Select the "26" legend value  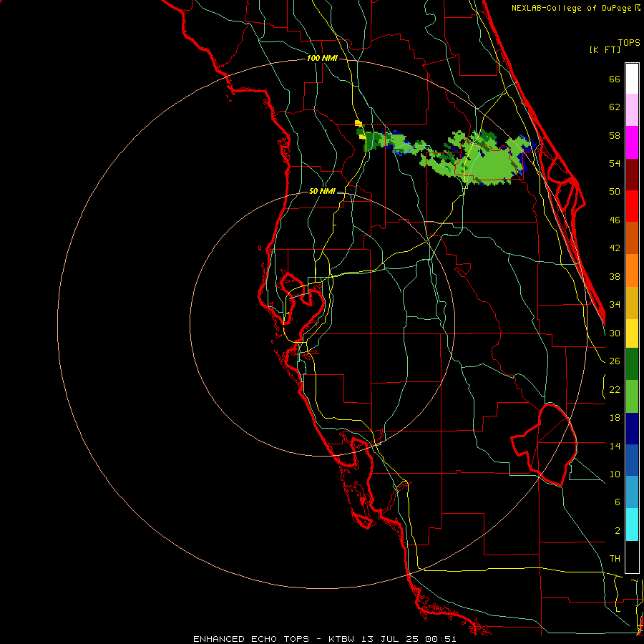tap(615, 361)
